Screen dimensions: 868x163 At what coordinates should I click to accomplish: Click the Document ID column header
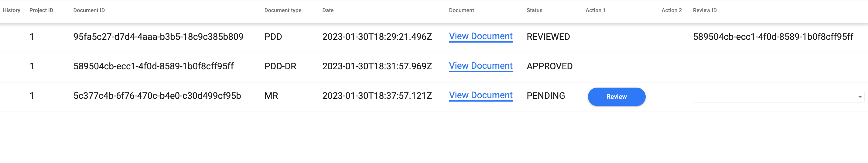[x=89, y=10]
